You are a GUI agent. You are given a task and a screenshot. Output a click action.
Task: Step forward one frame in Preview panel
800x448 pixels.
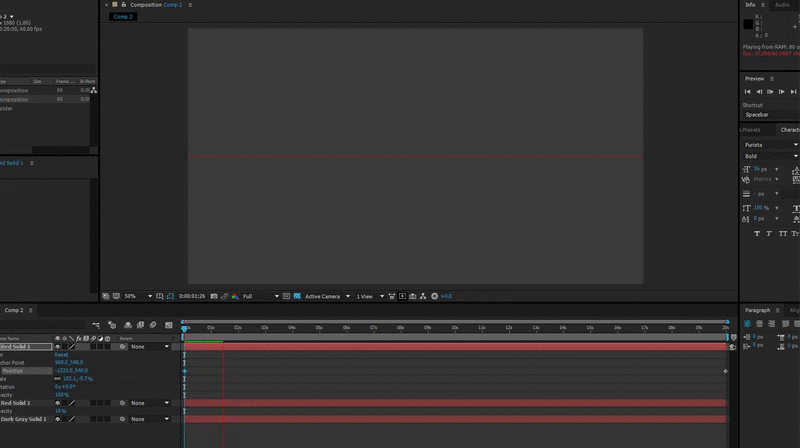coord(782,92)
